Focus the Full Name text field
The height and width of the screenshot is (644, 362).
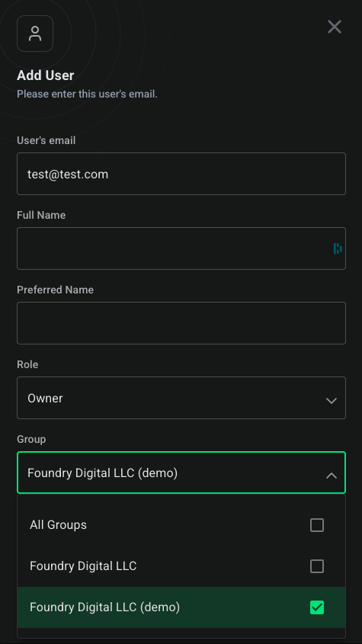point(181,248)
